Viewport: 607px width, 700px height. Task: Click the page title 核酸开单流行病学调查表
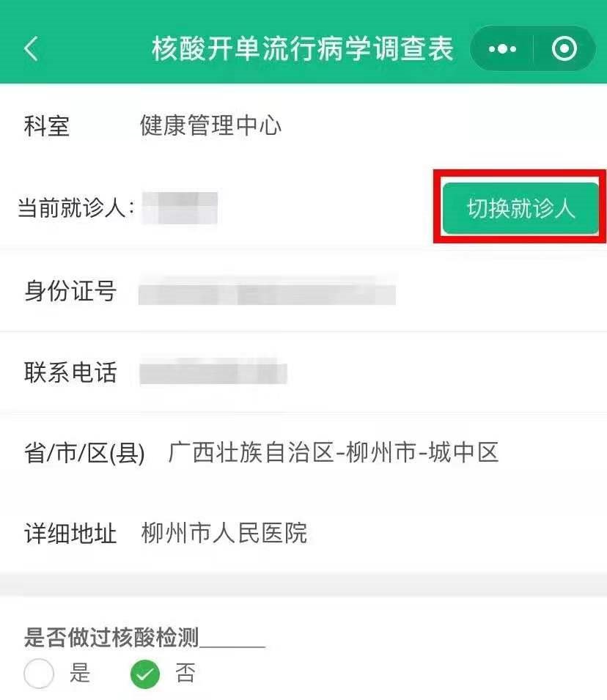(x=302, y=48)
